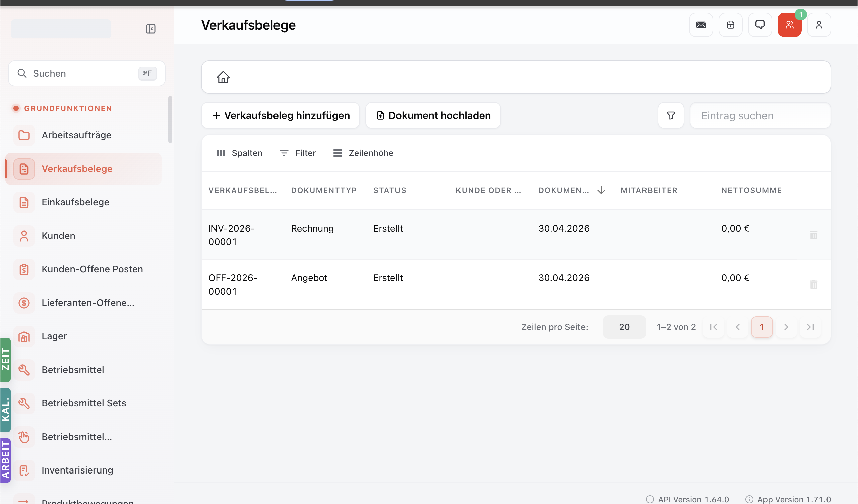Open the user profile icon

(x=819, y=25)
